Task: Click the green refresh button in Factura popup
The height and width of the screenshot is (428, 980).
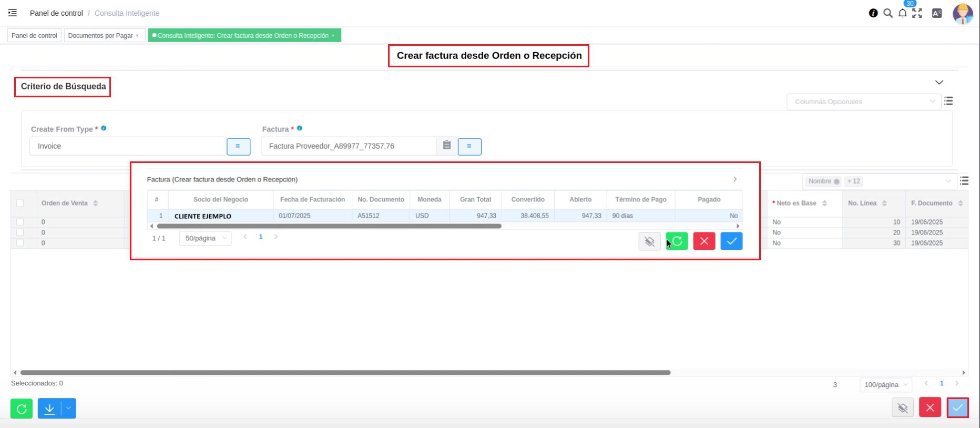Action: point(677,241)
